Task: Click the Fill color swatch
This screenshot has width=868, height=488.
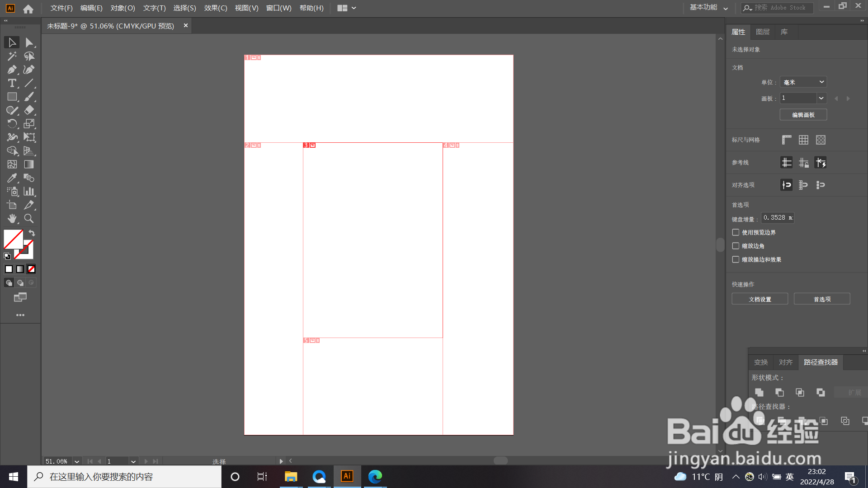Action: (13, 239)
